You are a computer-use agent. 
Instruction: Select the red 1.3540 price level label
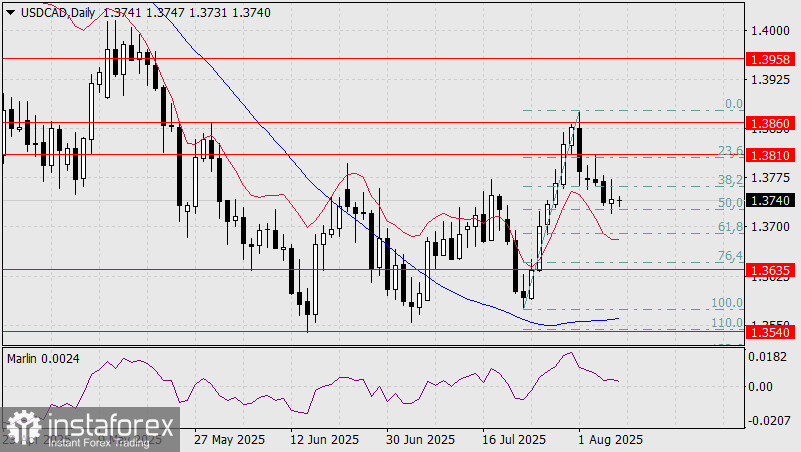point(770,332)
